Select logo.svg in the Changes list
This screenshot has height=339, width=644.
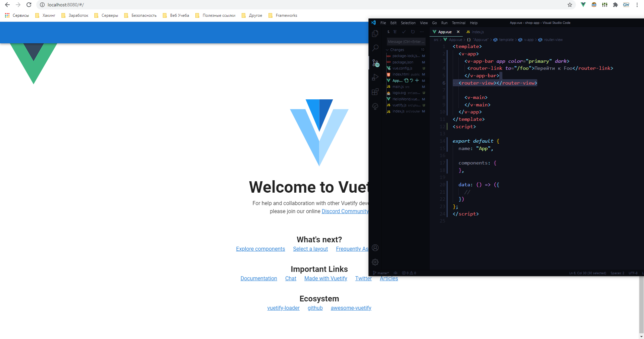[x=406, y=93]
